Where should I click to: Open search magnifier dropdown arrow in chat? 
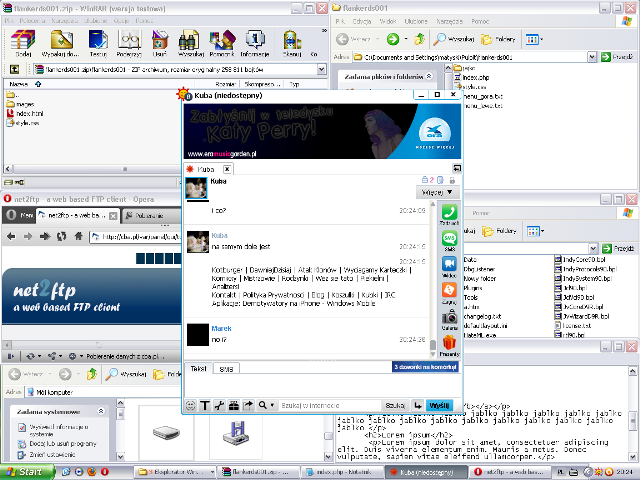[x=272, y=405]
